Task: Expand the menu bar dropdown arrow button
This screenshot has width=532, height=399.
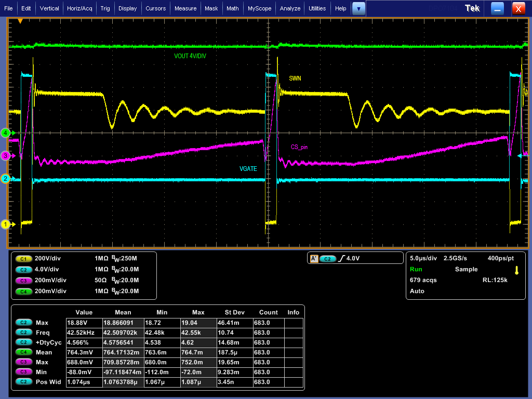Action: coord(358,8)
